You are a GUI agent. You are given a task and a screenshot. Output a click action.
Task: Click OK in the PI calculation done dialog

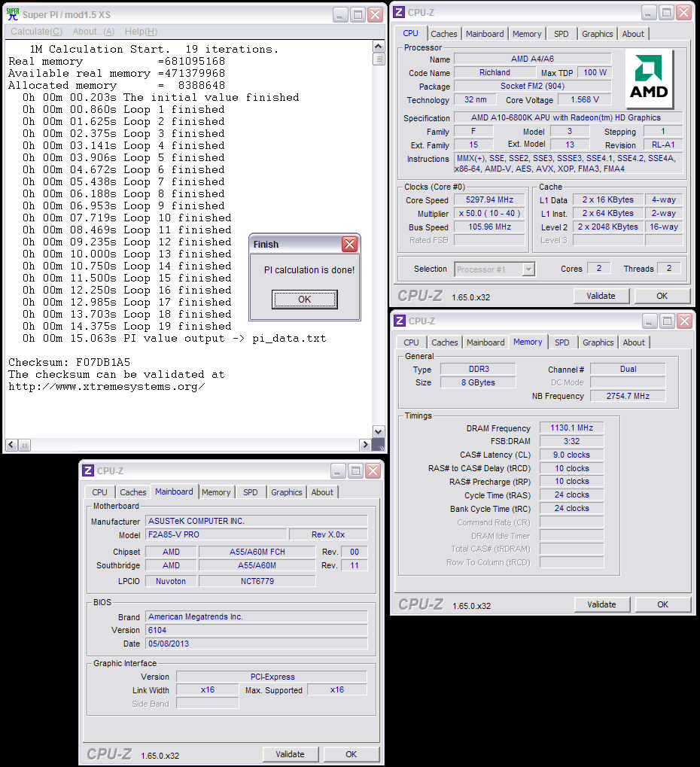click(x=305, y=300)
